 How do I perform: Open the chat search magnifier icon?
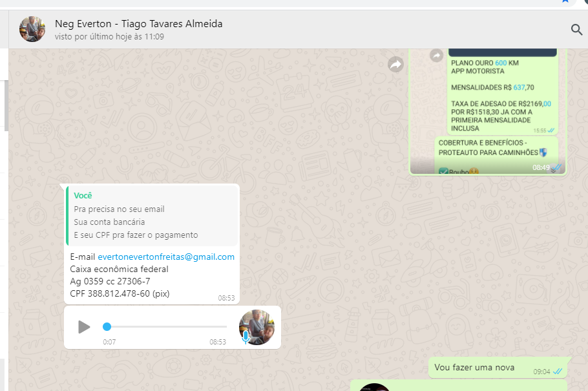tap(576, 29)
